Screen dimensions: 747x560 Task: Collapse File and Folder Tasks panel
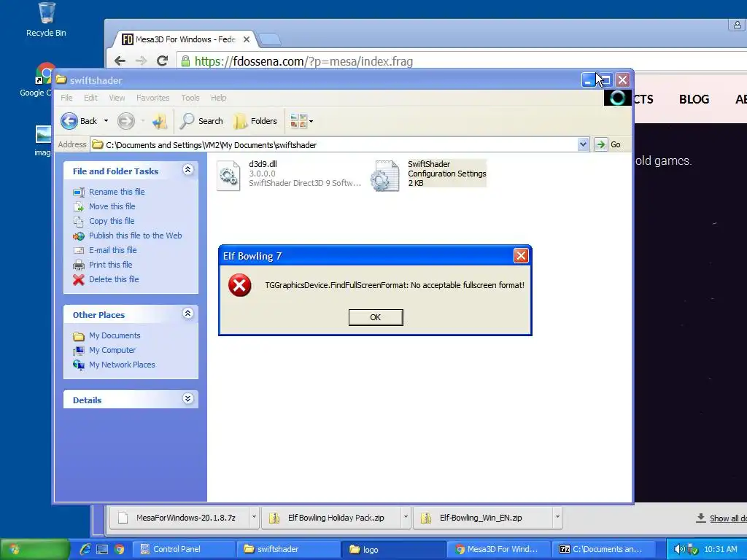187,169
